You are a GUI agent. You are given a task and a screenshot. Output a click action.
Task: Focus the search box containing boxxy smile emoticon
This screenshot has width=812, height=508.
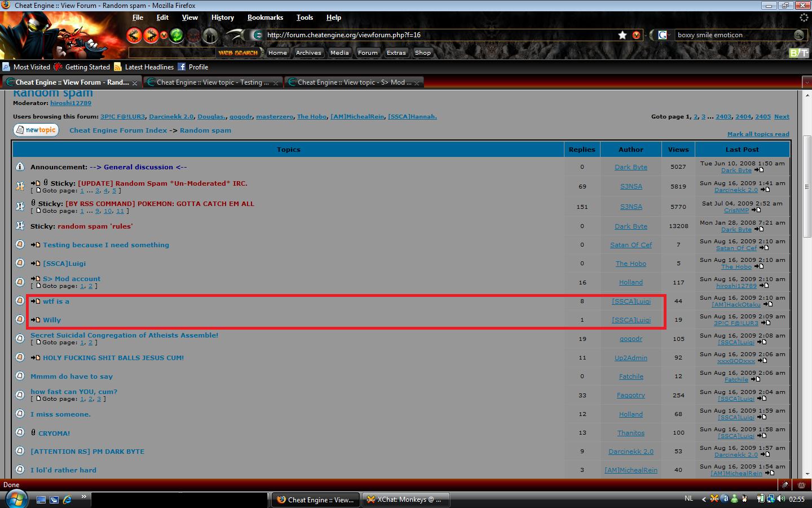734,35
